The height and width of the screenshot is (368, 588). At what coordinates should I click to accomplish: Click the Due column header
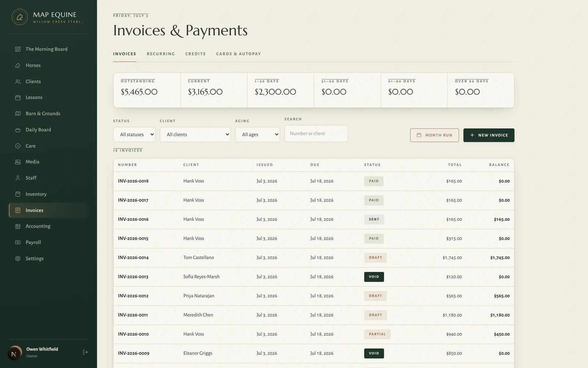(315, 165)
